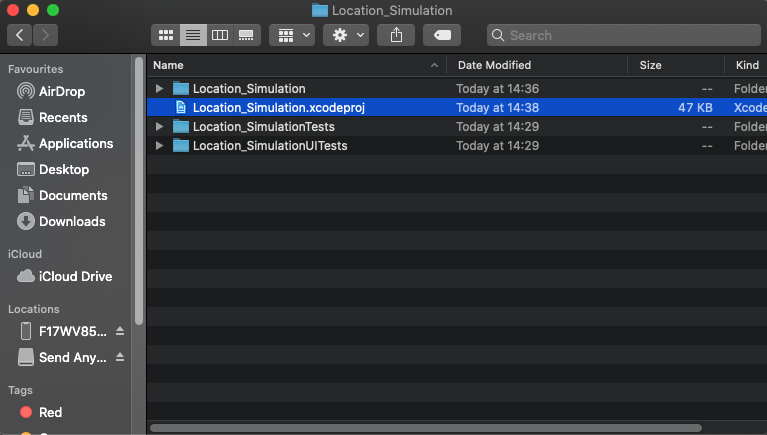The image size is (767, 435).
Task: Open the group-by arrangement dropdown
Action: (294, 35)
